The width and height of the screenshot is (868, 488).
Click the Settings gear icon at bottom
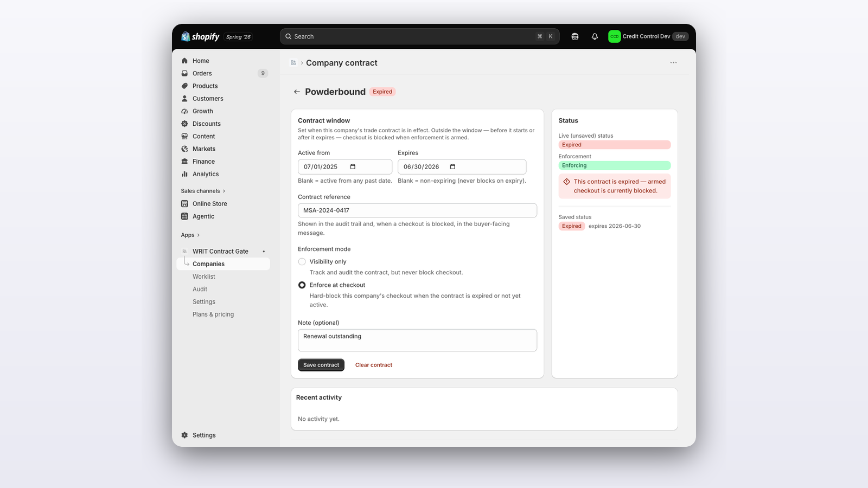pyautogui.click(x=184, y=435)
